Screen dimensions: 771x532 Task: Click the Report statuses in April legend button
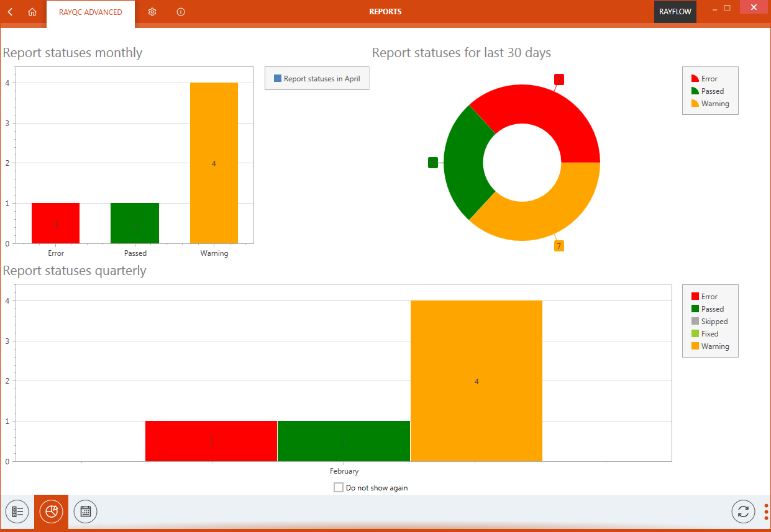[x=317, y=78]
